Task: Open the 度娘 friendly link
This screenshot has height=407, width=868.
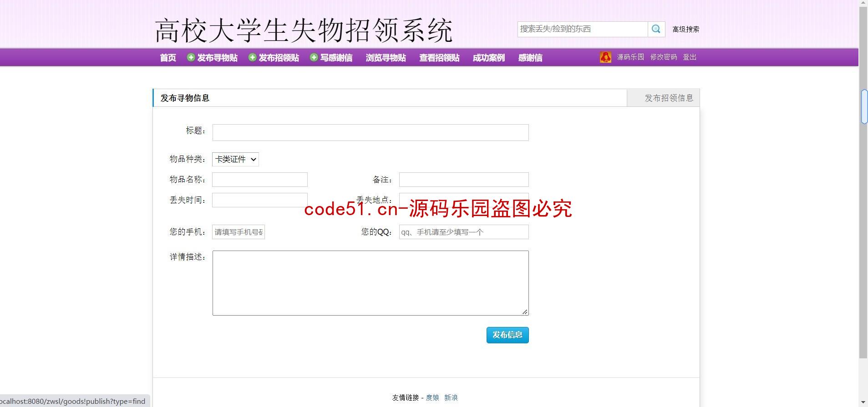Action: coord(432,397)
